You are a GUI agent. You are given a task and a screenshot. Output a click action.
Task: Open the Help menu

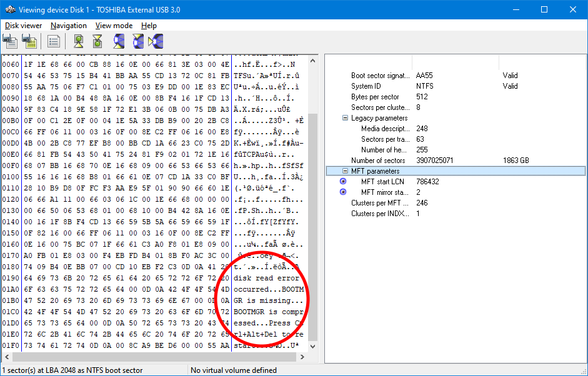click(x=149, y=26)
